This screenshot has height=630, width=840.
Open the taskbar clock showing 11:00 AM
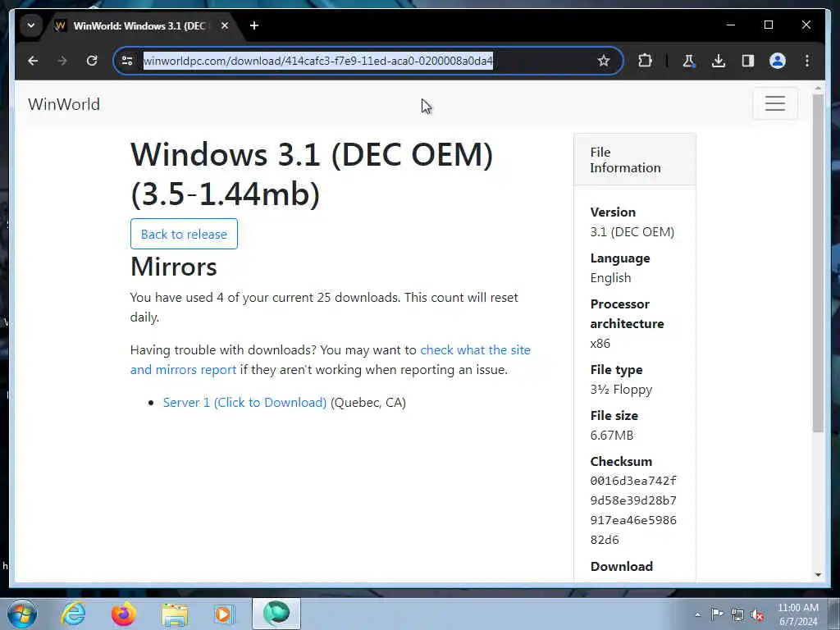(797, 614)
